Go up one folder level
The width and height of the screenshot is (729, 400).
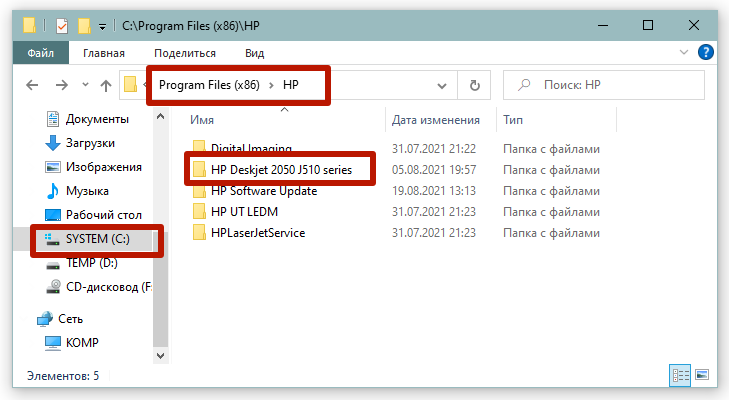click(x=106, y=86)
